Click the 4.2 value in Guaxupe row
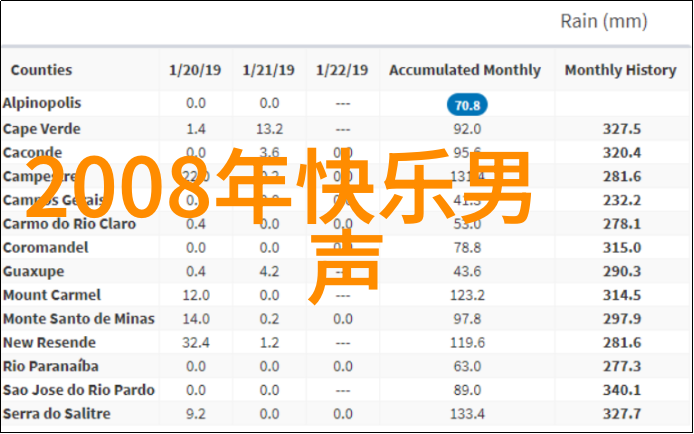This screenshot has width=694, height=434. click(x=269, y=272)
